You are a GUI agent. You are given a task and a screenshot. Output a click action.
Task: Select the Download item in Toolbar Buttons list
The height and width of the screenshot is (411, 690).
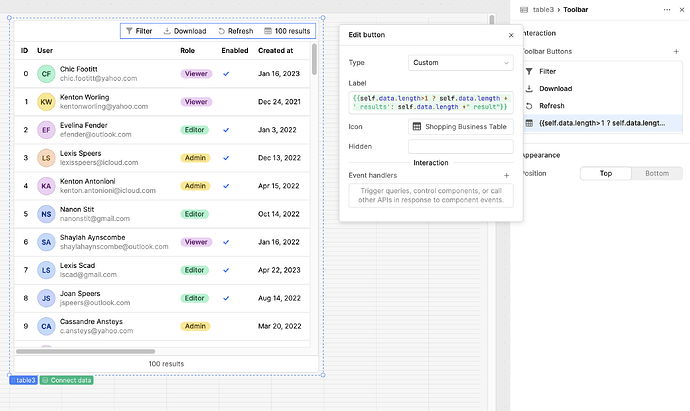coord(555,88)
